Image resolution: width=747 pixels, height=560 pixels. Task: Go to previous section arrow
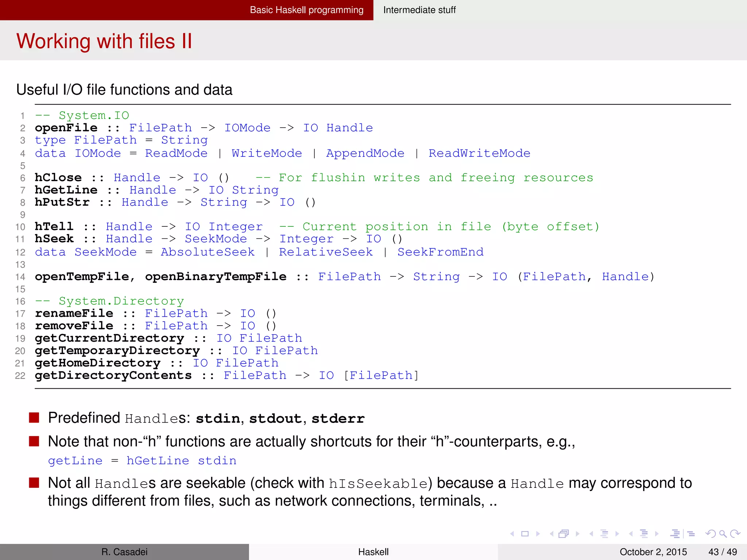tap(631, 534)
